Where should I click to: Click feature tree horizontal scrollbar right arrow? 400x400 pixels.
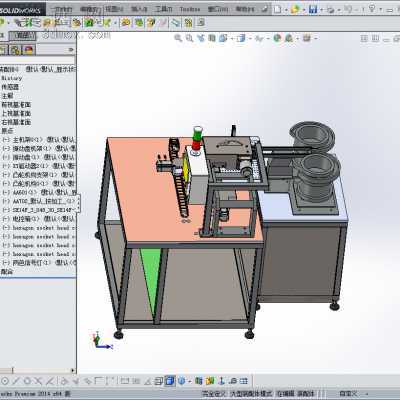click(73, 370)
